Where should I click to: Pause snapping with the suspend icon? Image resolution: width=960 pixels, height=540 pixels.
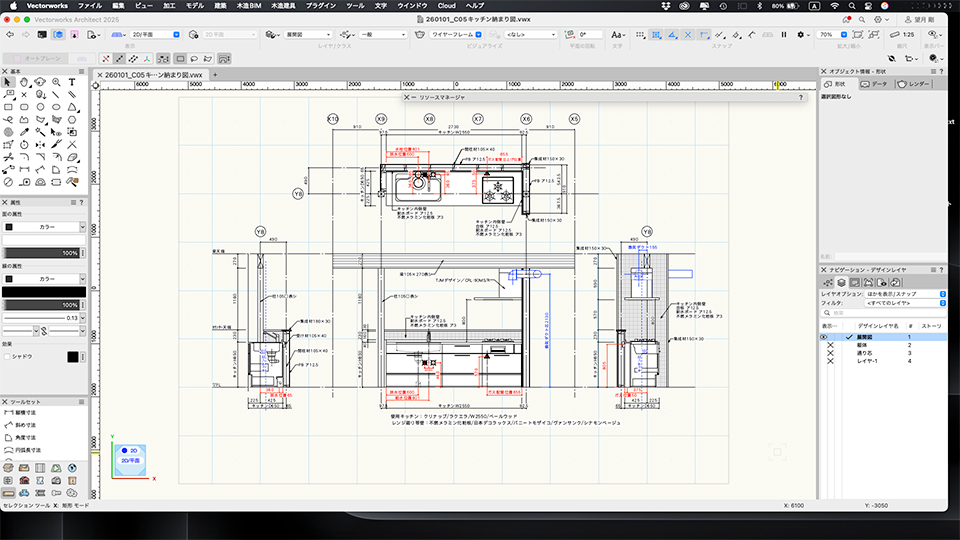click(x=784, y=34)
